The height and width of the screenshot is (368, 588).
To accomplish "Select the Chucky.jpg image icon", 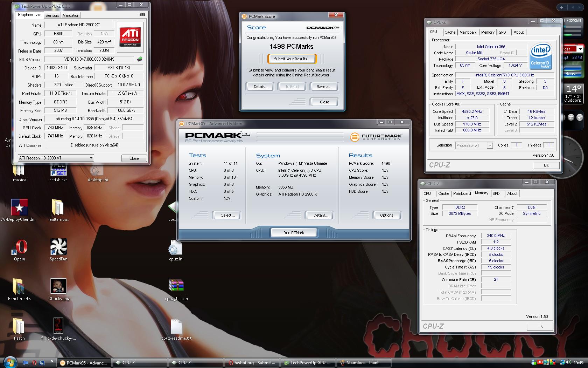I will click(58, 289).
